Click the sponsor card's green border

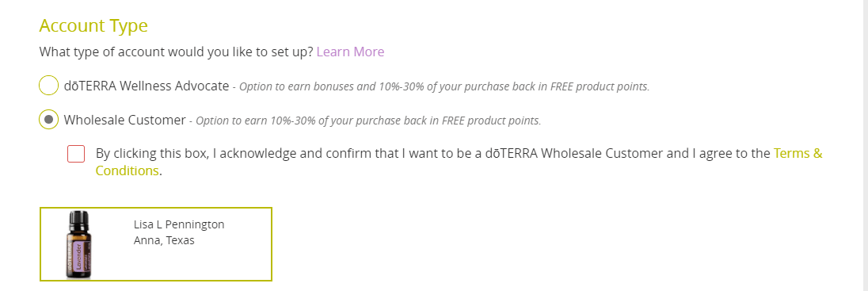pos(155,209)
